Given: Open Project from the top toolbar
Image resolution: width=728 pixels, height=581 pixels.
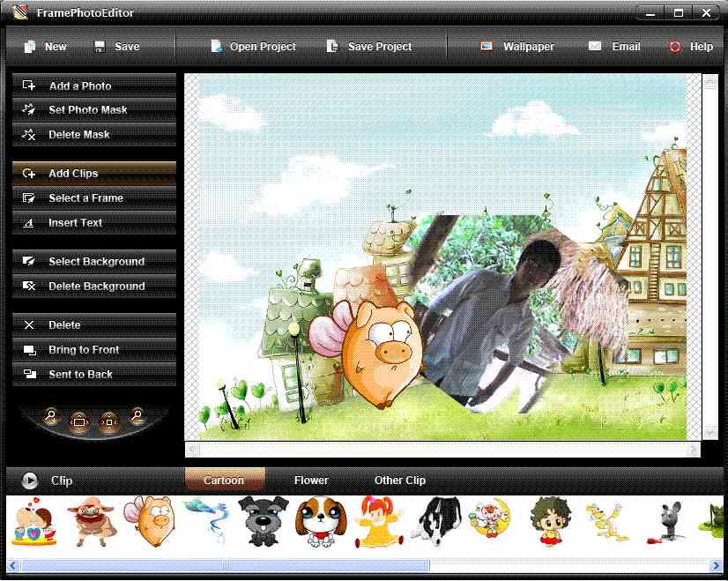Looking at the screenshot, I should pos(254,47).
